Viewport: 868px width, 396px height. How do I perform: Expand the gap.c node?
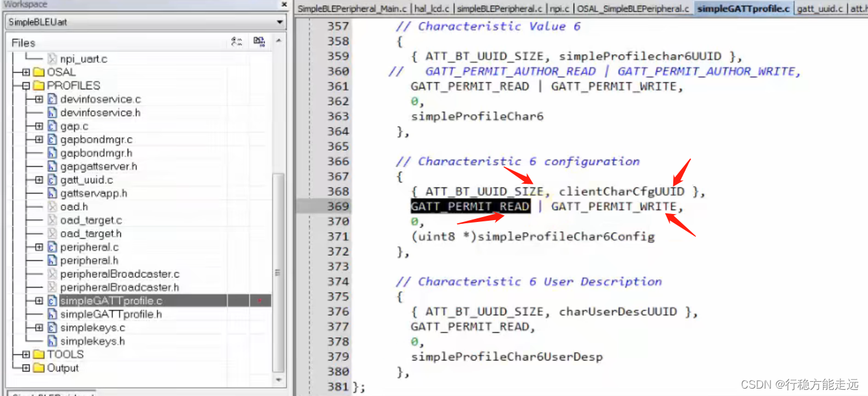point(39,126)
